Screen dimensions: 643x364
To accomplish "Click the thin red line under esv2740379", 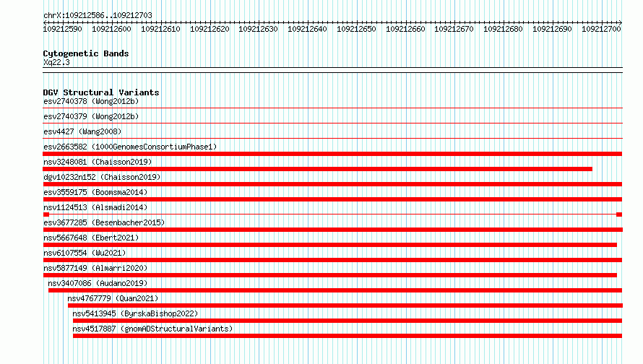I will (332, 123).
